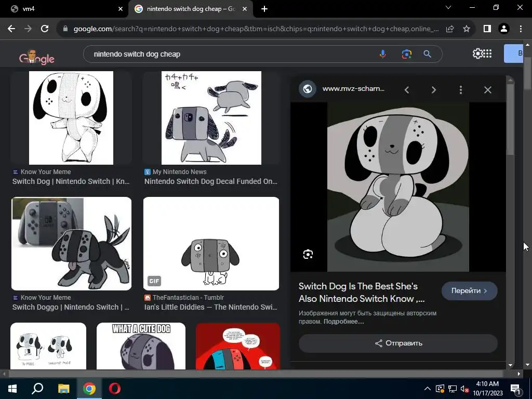Image resolution: width=532 pixels, height=399 pixels.
Task: Click the preview panel scrollbar thumb
Action: (510, 120)
